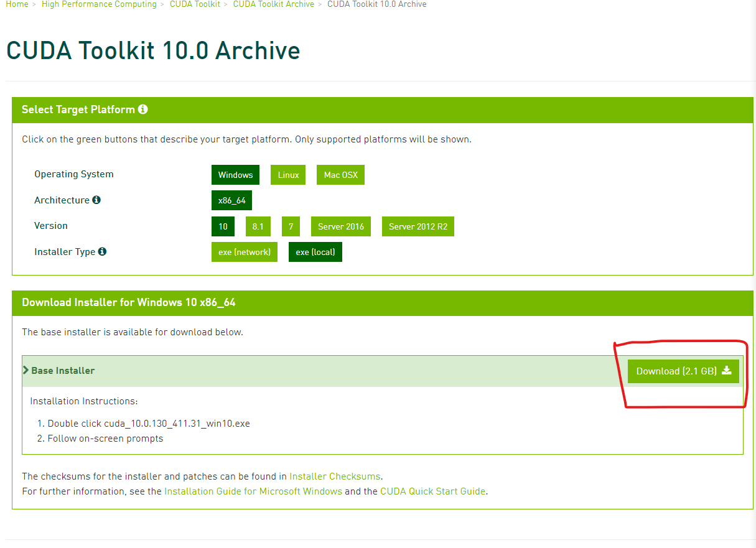Click the last breadcrumb 'CUDA Toolkit 10.0 Archive'
This screenshot has width=756, height=548.
tap(377, 4)
